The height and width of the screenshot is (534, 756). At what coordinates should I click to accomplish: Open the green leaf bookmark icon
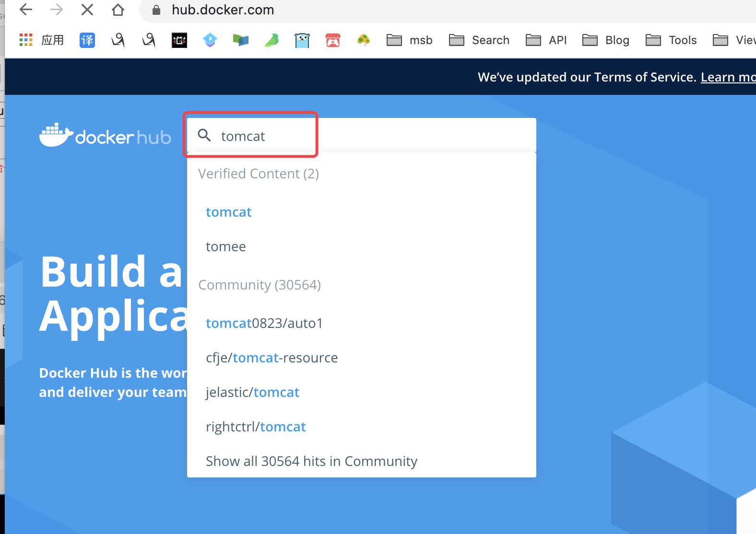point(272,40)
